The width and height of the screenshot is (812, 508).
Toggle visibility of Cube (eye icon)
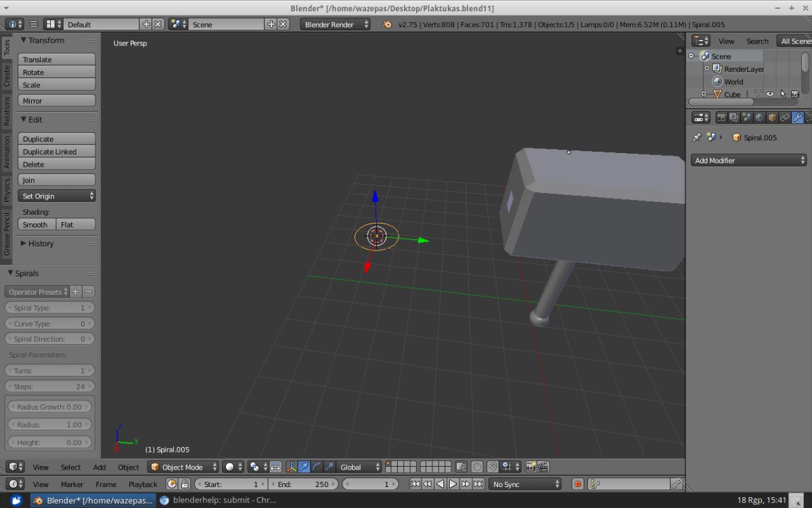(x=770, y=94)
